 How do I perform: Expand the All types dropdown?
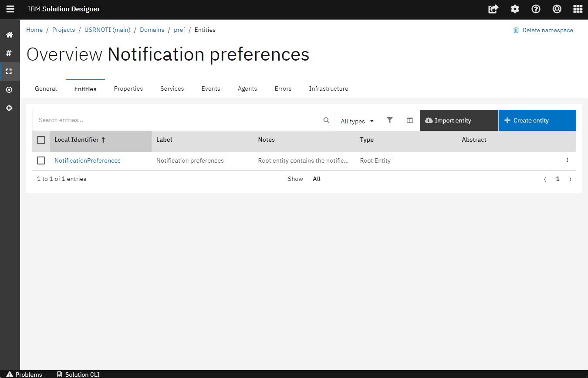(357, 121)
